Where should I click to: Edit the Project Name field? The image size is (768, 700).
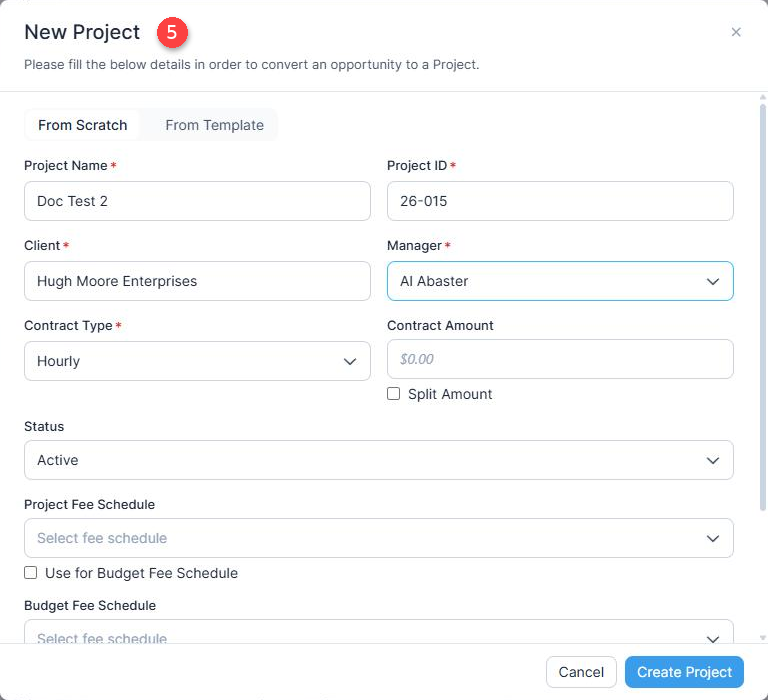(197, 201)
